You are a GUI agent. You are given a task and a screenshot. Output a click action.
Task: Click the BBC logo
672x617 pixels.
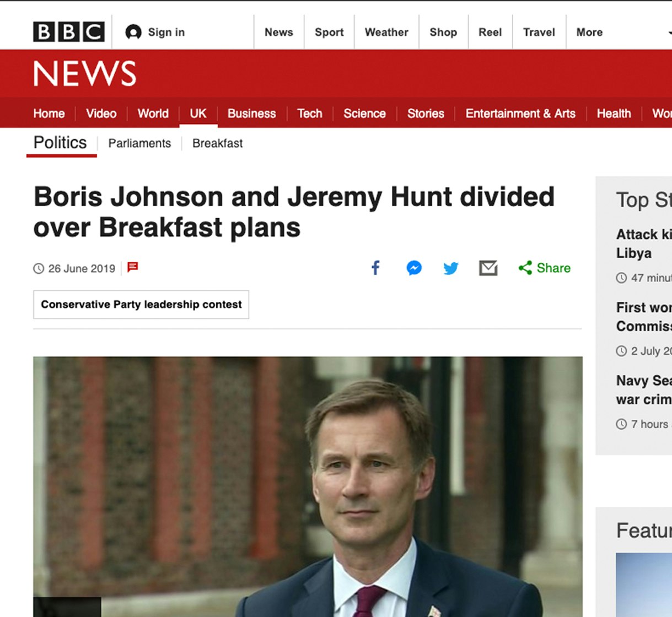[x=68, y=32]
